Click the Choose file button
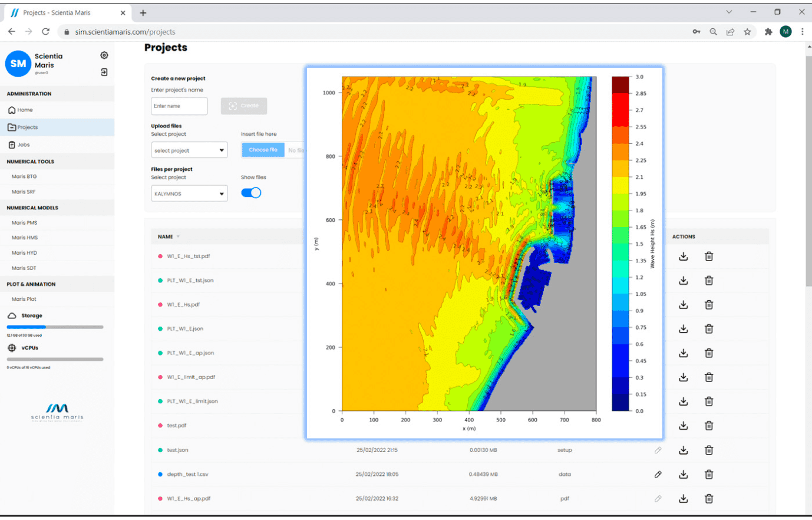 (263, 150)
